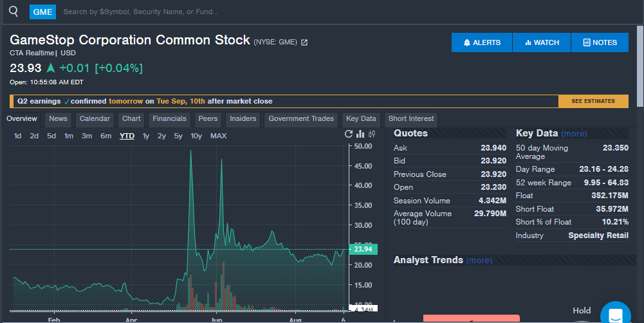The height and width of the screenshot is (323, 644).
Task: Switch to Short Interest tab
Action: click(x=411, y=118)
